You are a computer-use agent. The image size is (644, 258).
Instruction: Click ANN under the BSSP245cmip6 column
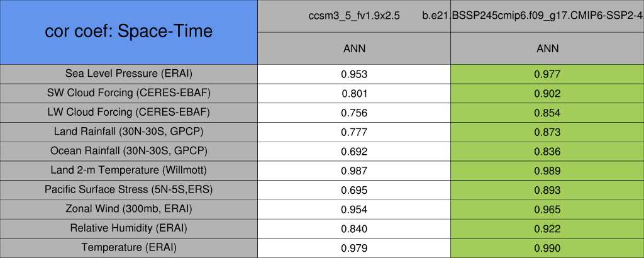coord(547,48)
